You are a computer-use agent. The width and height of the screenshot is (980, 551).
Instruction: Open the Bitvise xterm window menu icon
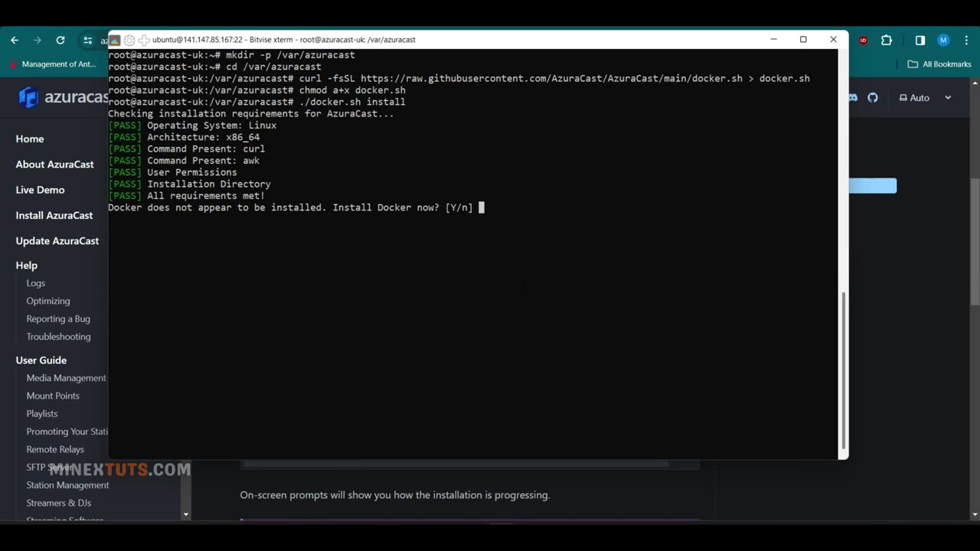click(115, 40)
